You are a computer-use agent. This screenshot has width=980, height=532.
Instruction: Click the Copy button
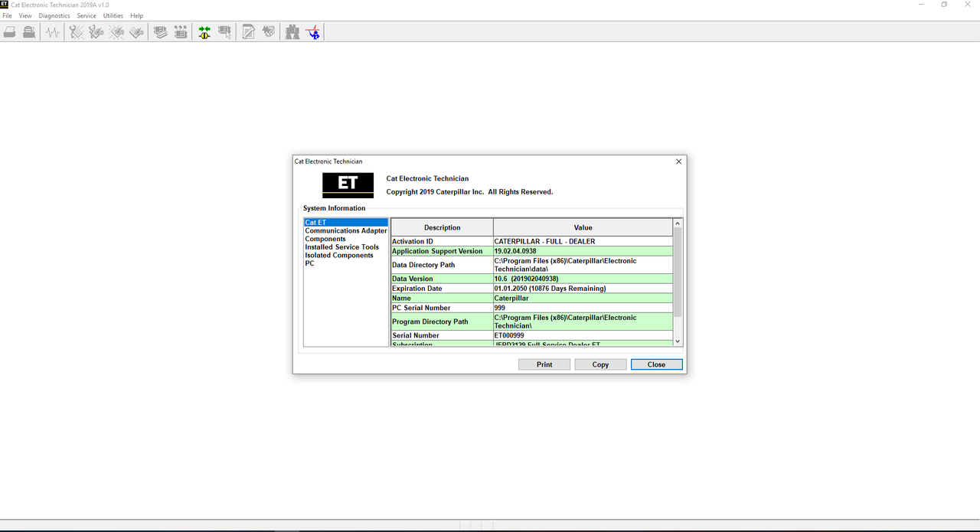(x=600, y=364)
